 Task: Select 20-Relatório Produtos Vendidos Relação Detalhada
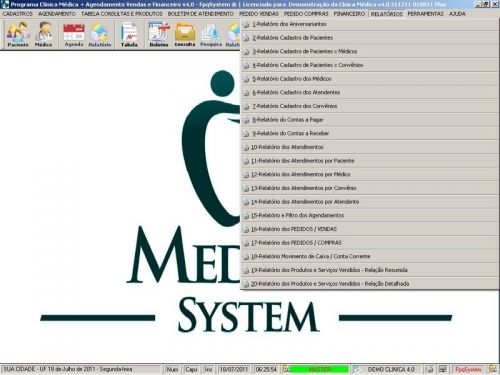coord(369,284)
